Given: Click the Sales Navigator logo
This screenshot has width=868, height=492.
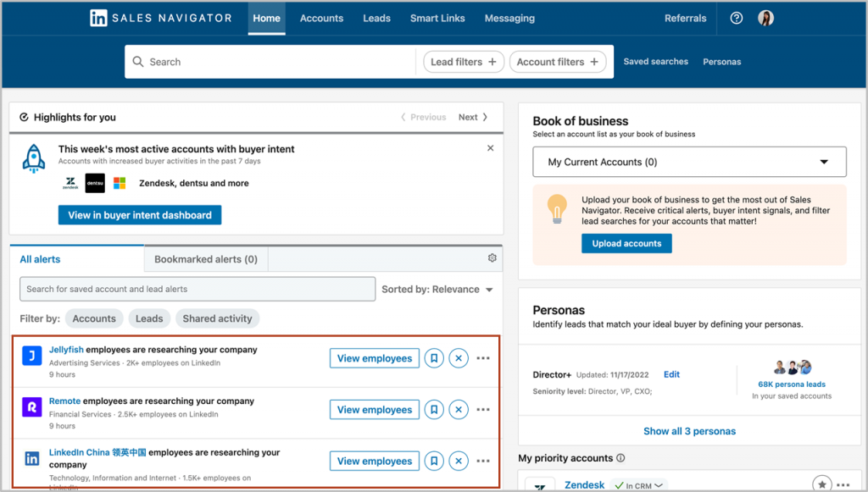Looking at the screenshot, I should click(x=160, y=18).
